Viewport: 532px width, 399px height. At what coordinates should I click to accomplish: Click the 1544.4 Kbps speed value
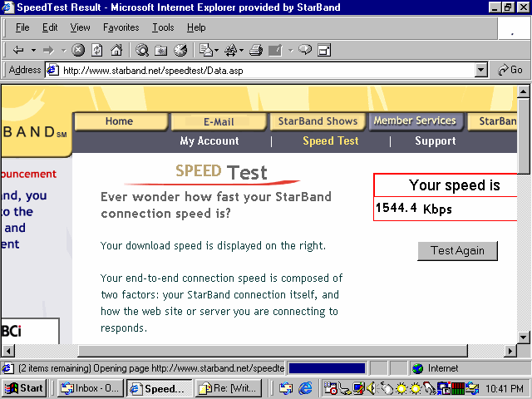[414, 209]
